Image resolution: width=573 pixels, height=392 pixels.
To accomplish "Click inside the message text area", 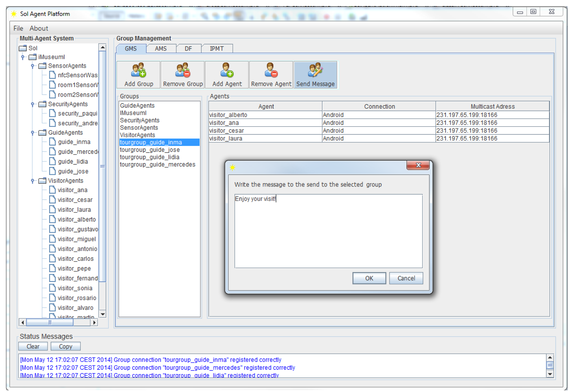I will tap(328, 231).
